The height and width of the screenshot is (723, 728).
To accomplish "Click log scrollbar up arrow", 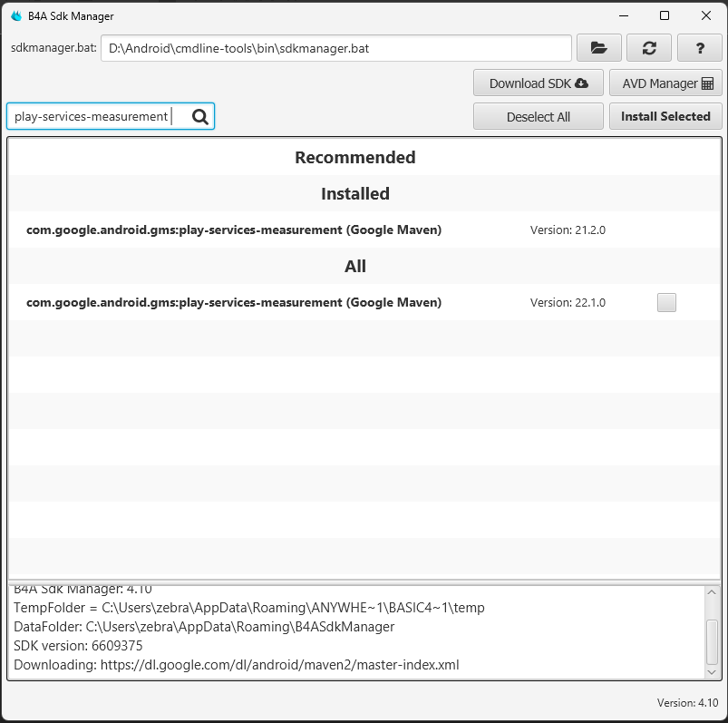I will (x=712, y=592).
